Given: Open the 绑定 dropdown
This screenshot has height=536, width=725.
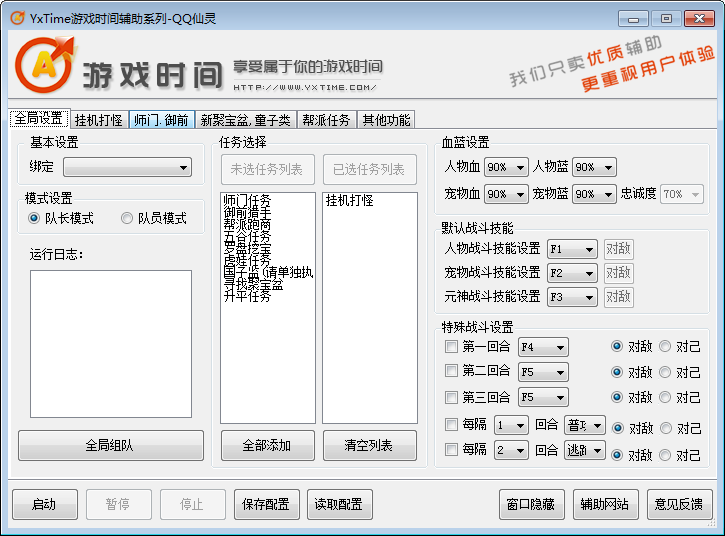Looking at the screenshot, I should click(127, 167).
